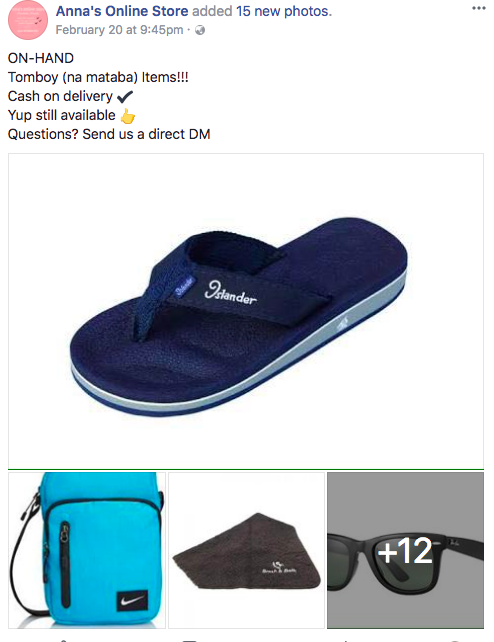Open Anna's Online Store pink profile picture
The height and width of the screenshot is (642, 494).
click(28, 20)
